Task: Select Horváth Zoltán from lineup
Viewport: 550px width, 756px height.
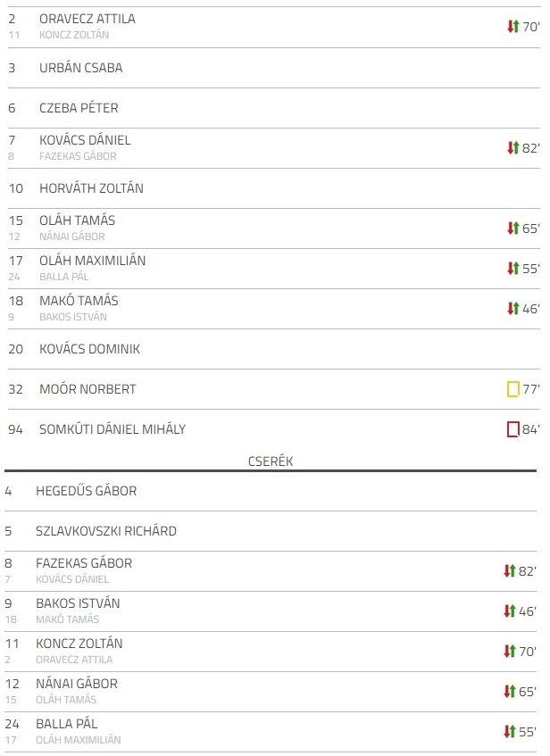Action: pos(91,188)
